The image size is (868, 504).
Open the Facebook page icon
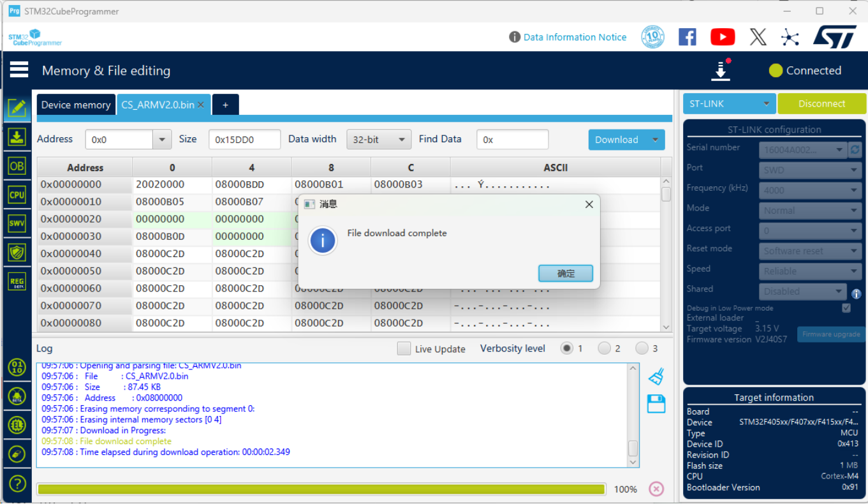tap(688, 37)
